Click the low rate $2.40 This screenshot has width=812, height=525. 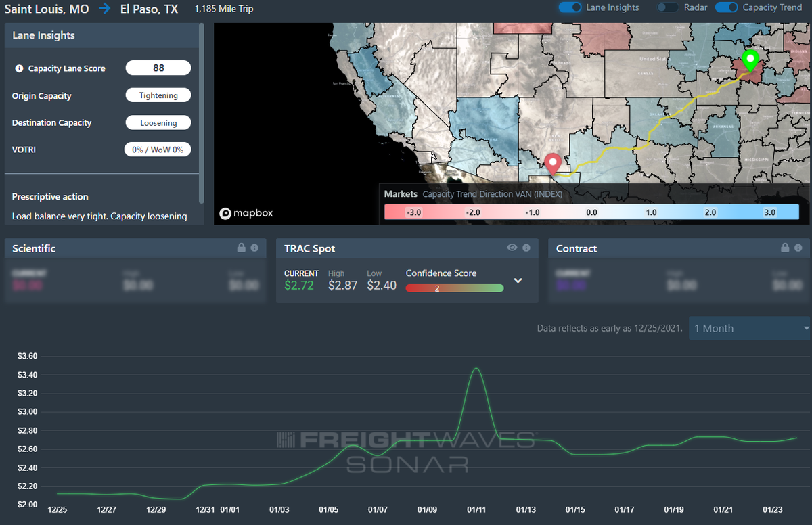(x=382, y=286)
